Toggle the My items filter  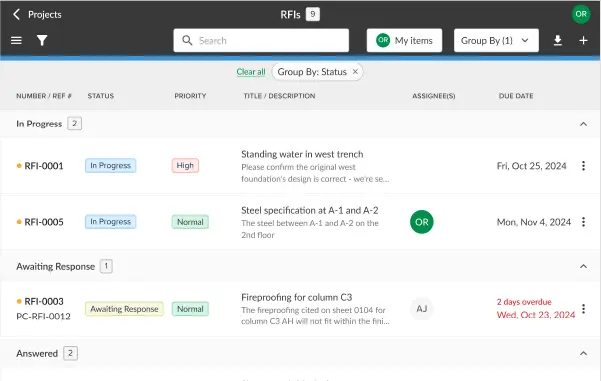click(404, 40)
